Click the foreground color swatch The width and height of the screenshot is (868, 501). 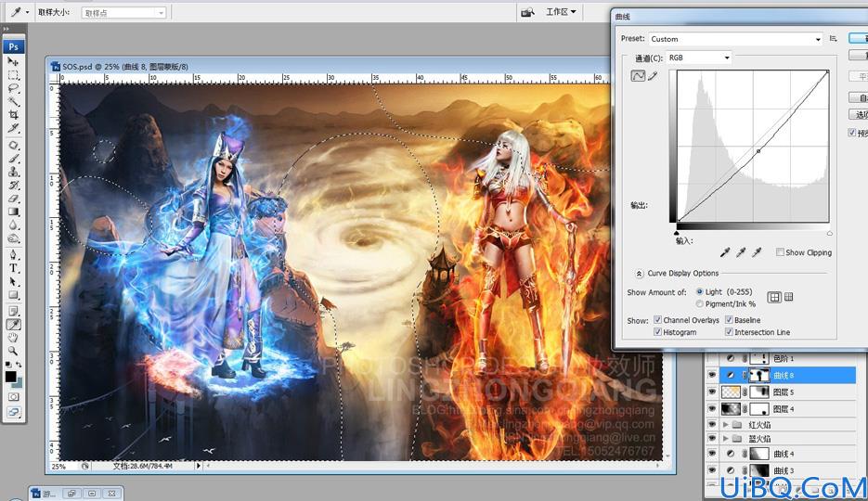10,377
